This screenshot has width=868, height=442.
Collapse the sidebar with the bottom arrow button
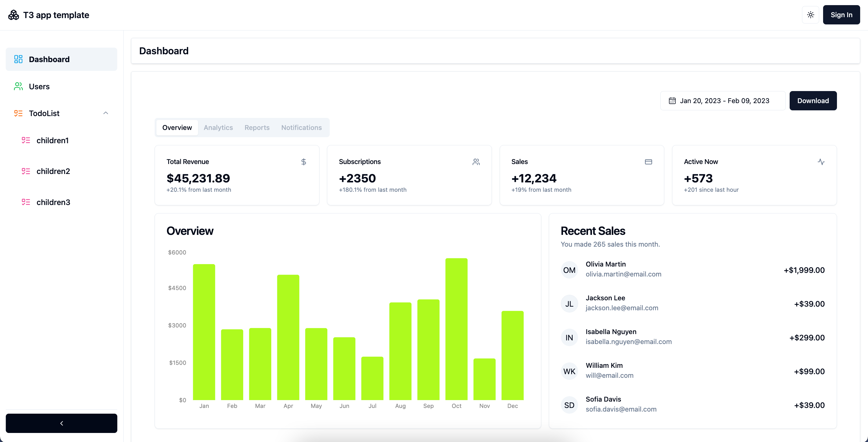[x=61, y=423]
